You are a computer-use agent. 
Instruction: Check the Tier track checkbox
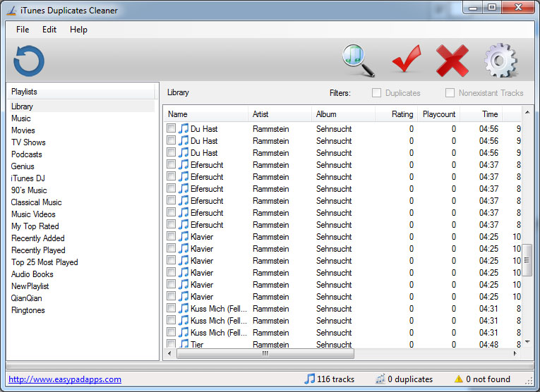tap(171, 343)
